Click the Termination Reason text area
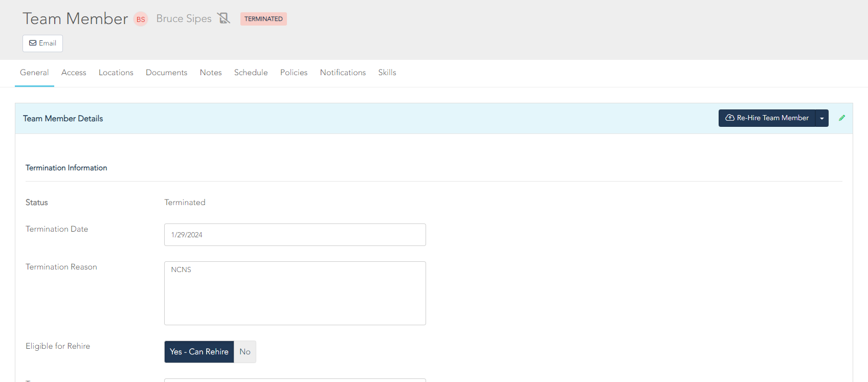 tap(295, 294)
